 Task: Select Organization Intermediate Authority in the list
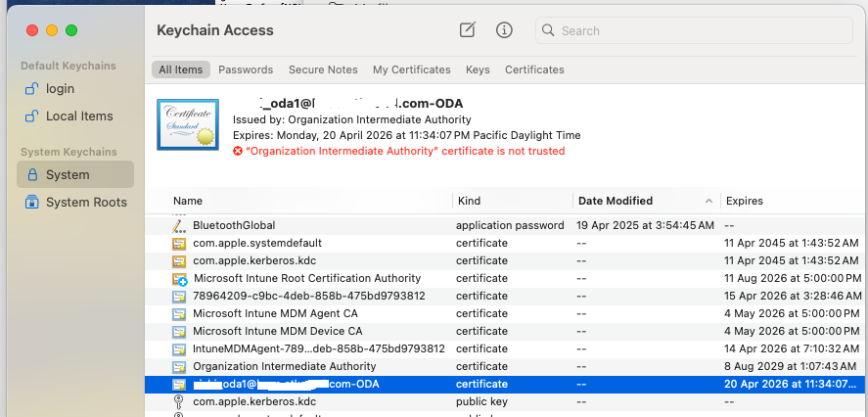[x=285, y=366]
